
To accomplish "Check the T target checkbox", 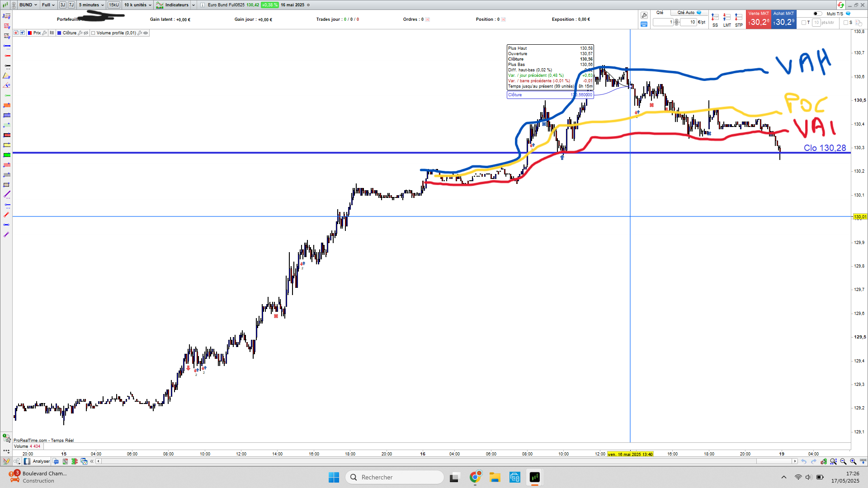I will (x=804, y=23).
